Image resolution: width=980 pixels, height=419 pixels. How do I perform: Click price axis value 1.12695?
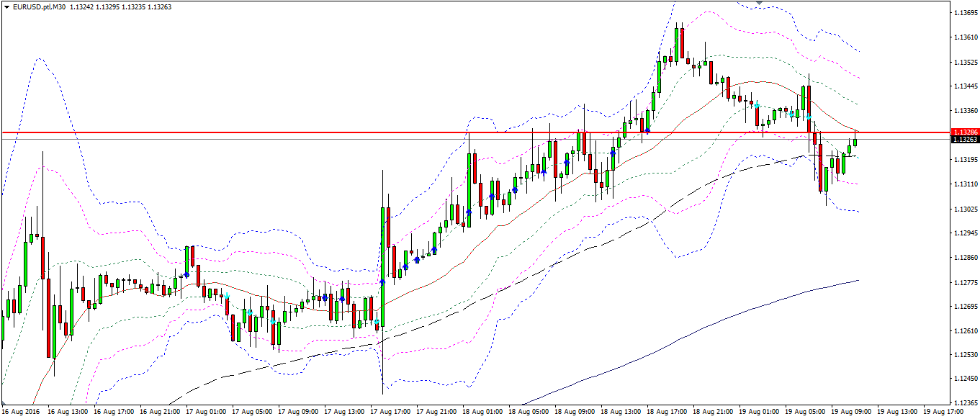(x=966, y=307)
